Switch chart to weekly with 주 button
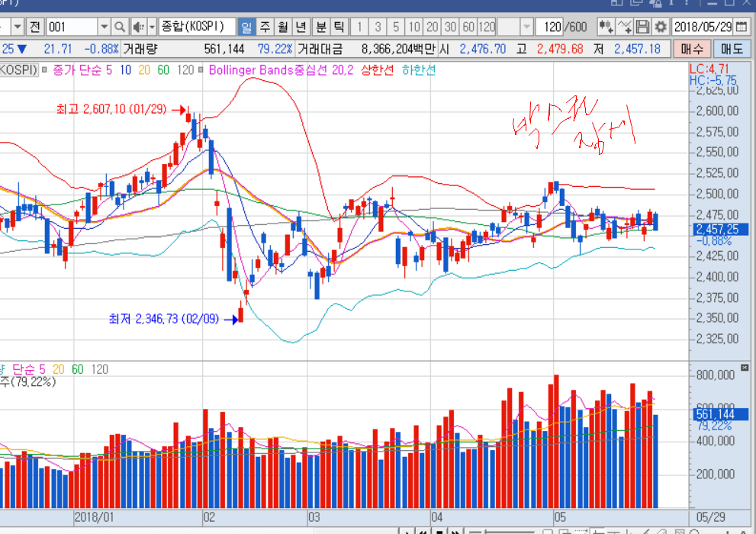The image size is (756, 534). [265, 27]
